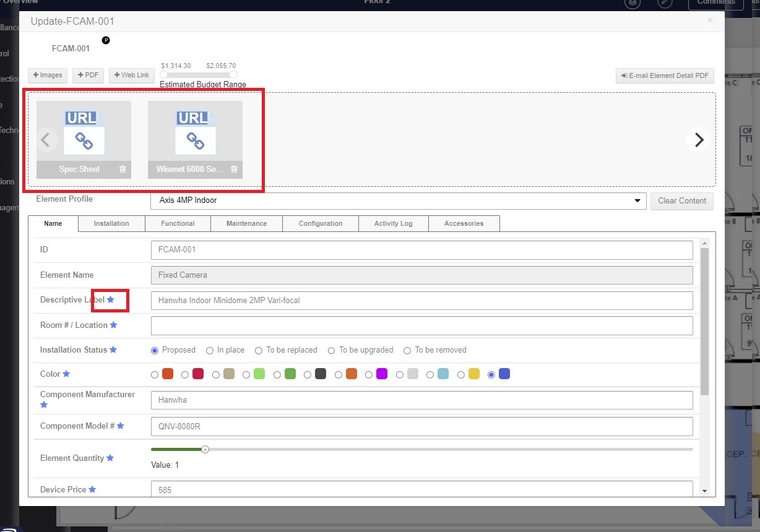Mark the element as To be replaced

(258, 350)
